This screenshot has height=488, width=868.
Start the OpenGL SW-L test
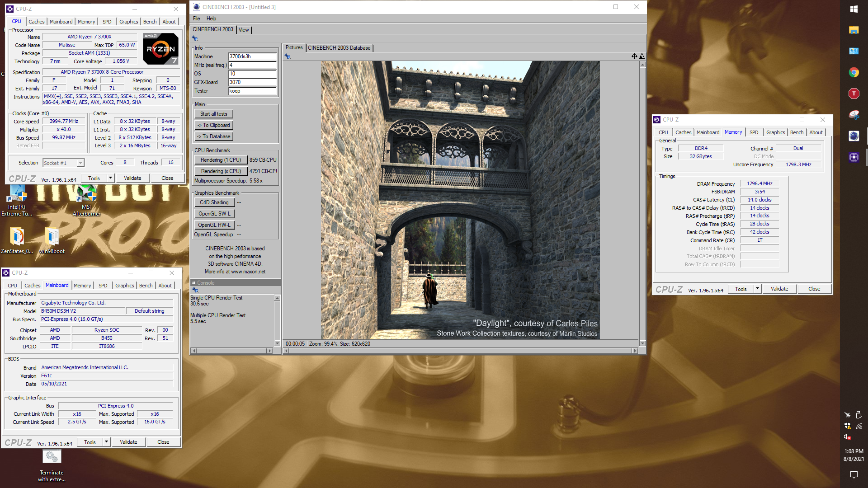click(x=214, y=214)
